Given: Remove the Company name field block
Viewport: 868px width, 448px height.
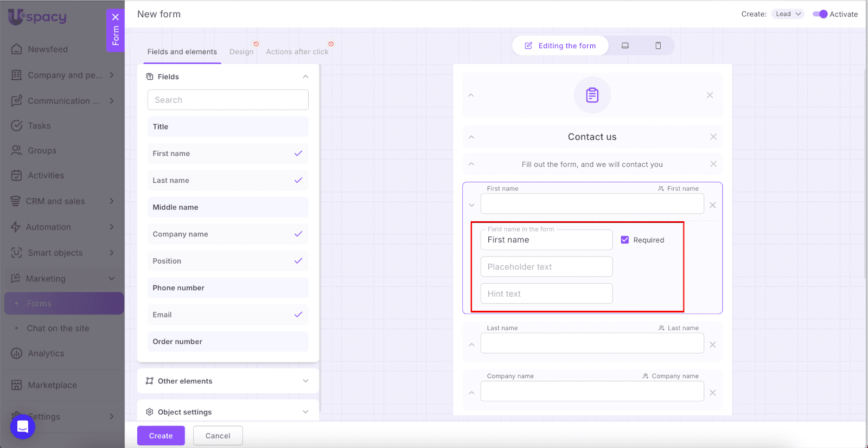Looking at the screenshot, I should [x=713, y=393].
